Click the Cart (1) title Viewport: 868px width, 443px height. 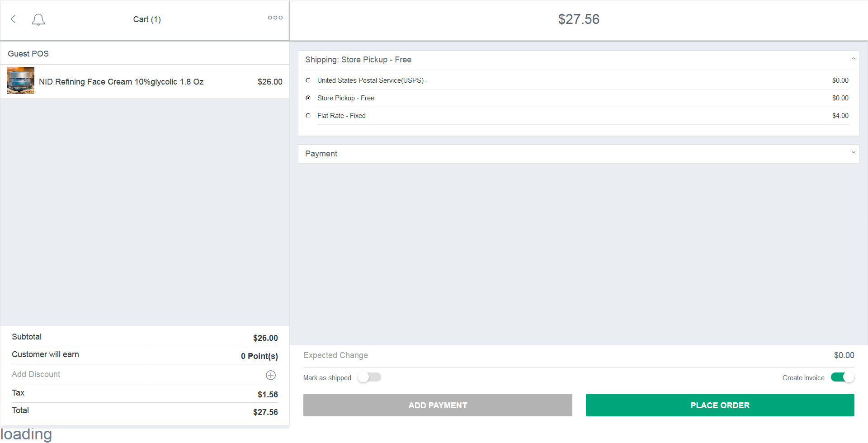click(147, 19)
